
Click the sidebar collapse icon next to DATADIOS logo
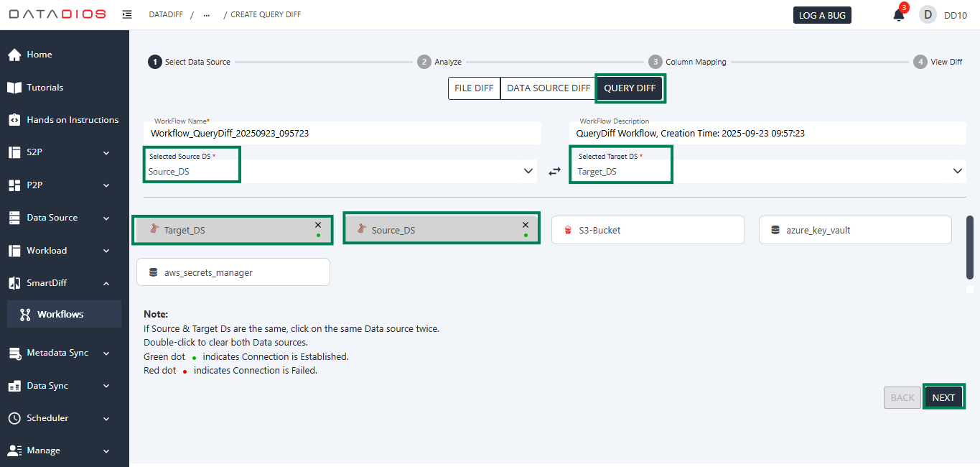point(127,14)
